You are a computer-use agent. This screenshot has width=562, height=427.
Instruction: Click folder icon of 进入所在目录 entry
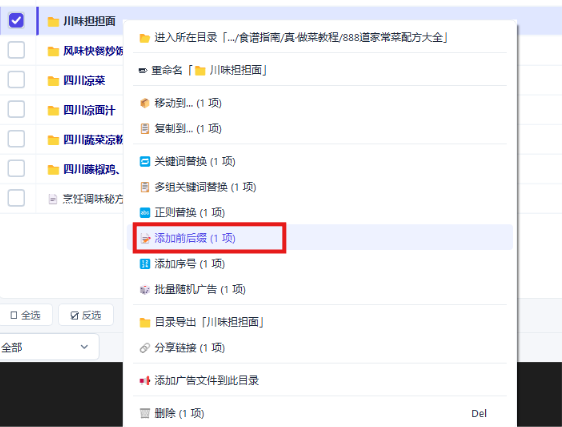pos(144,38)
